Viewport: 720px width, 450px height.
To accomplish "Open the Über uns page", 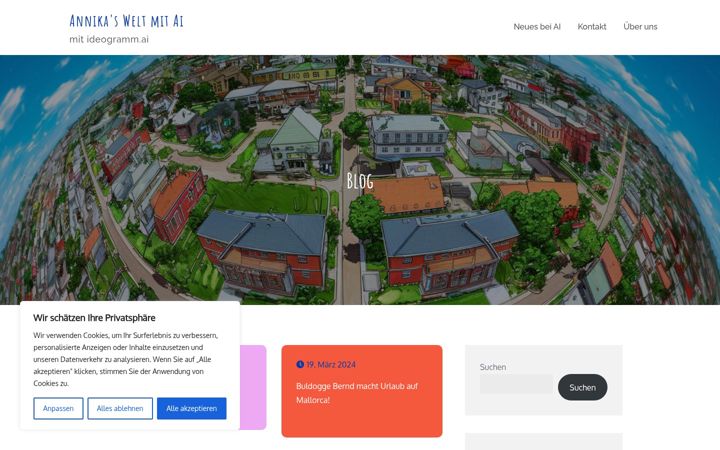I will (640, 27).
